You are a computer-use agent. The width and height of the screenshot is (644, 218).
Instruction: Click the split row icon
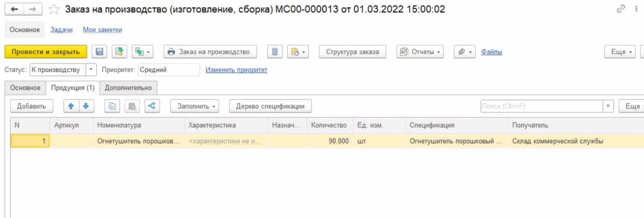(152, 106)
